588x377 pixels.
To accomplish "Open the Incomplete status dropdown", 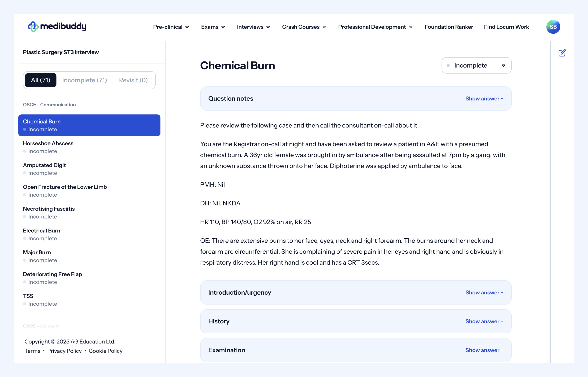I will [476, 65].
